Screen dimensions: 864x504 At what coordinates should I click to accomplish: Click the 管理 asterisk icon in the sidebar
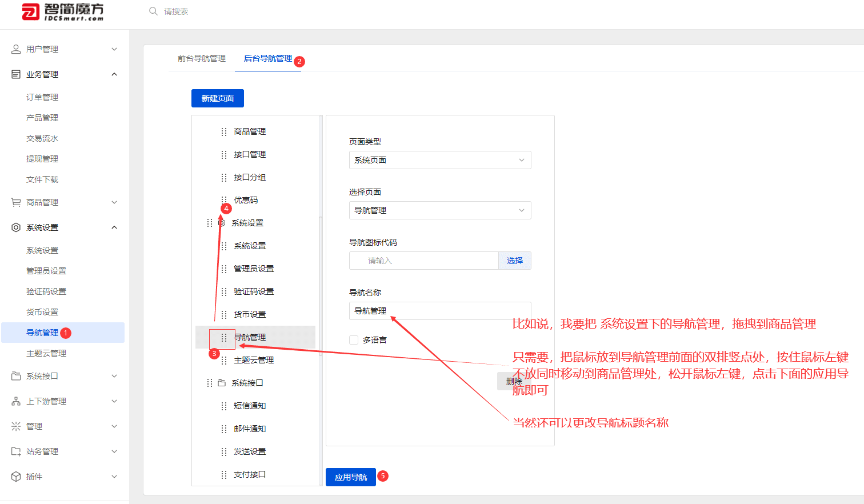(x=16, y=426)
